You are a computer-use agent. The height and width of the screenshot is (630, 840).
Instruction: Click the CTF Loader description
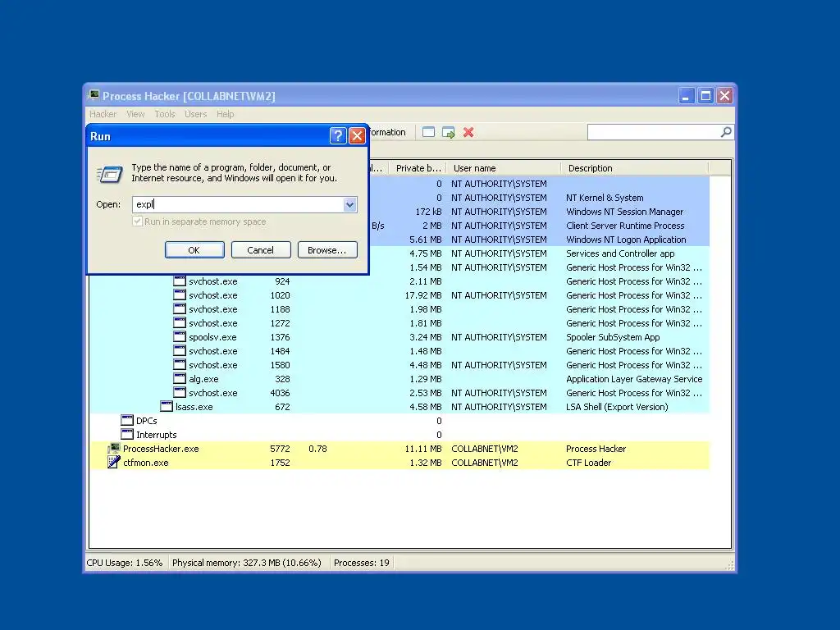pyautogui.click(x=589, y=463)
